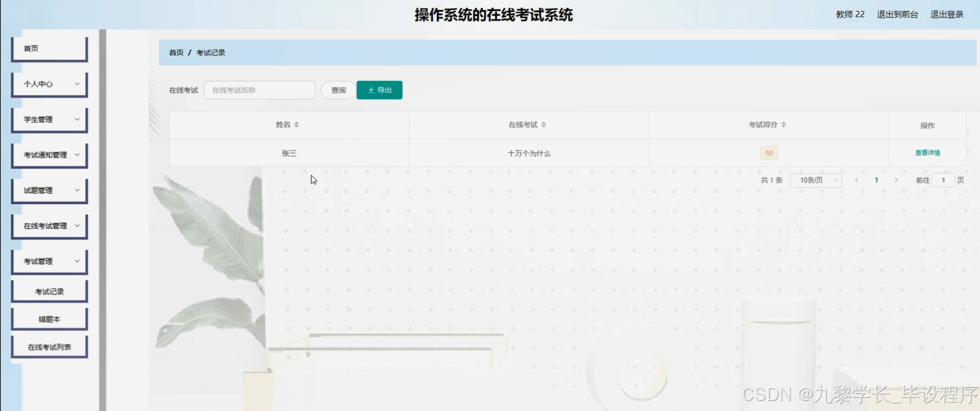This screenshot has height=411, width=980.
Task: Click the 查询 search button
Action: click(338, 90)
